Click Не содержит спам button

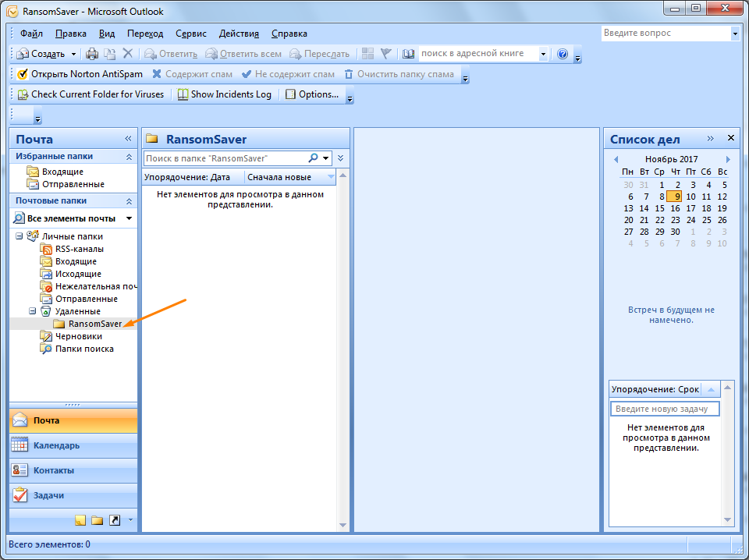pyautogui.click(x=288, y=74)
